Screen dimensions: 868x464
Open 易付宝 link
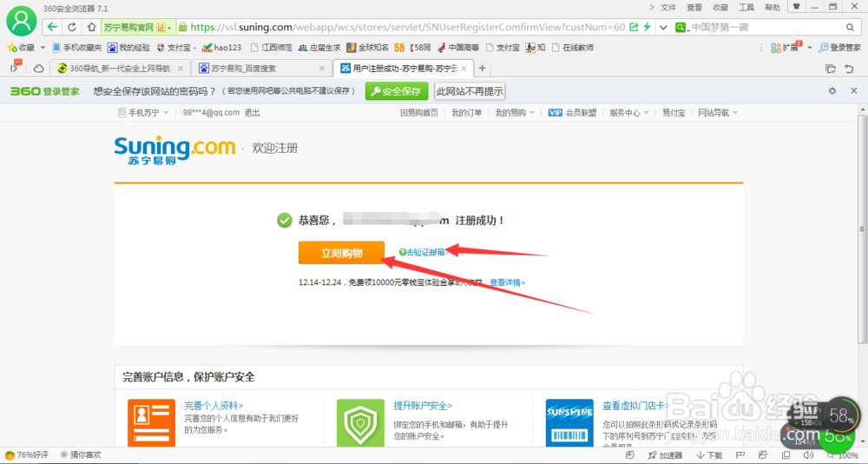(674, 113)
